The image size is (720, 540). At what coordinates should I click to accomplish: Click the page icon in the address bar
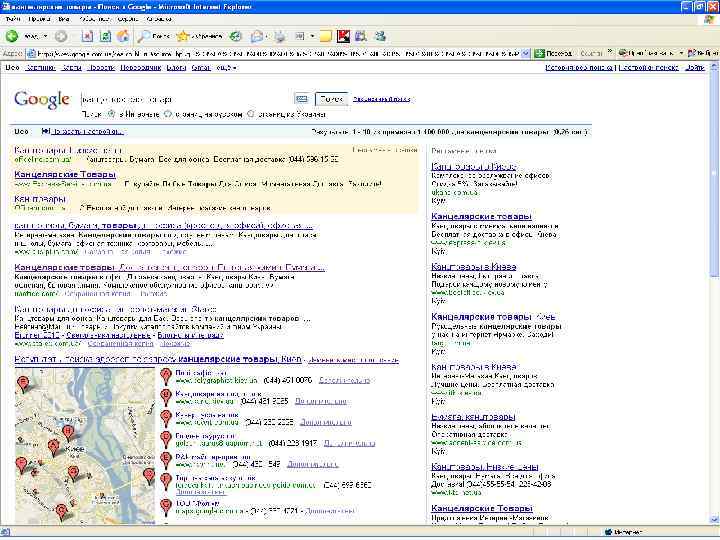[x=31, y=54]
